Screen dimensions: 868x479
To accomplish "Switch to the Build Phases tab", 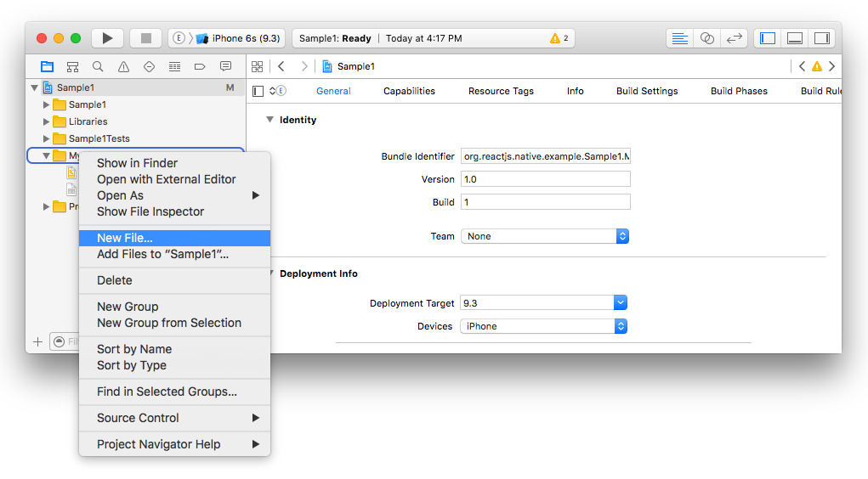I will [x=739, y=91].
